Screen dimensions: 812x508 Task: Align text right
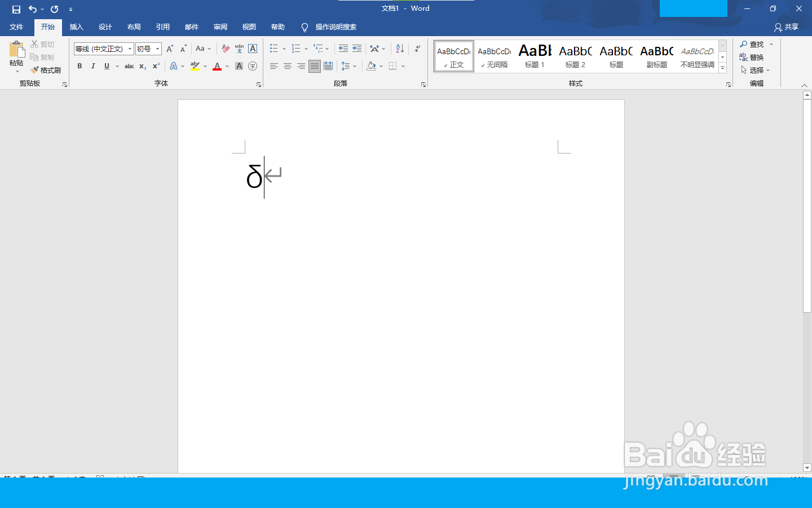click(x=301, y=66)
